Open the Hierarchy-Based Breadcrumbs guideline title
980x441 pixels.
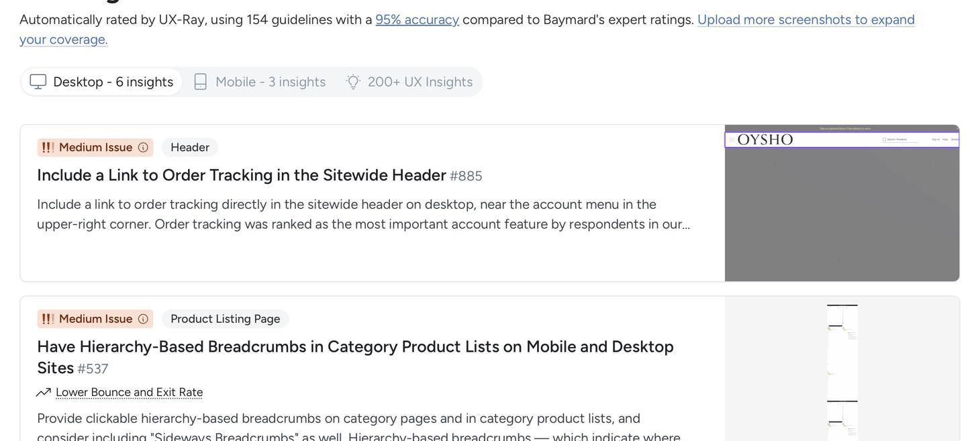[355, 347]
